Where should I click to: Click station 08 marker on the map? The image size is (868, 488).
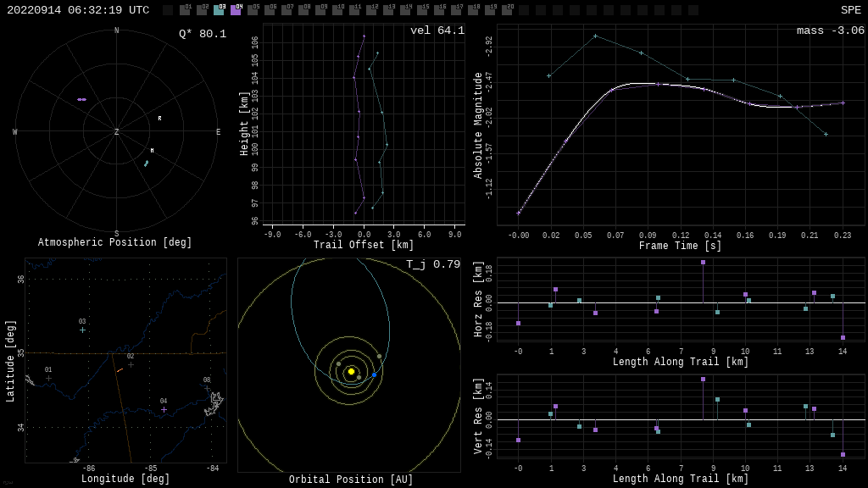(x=207, y=388)
